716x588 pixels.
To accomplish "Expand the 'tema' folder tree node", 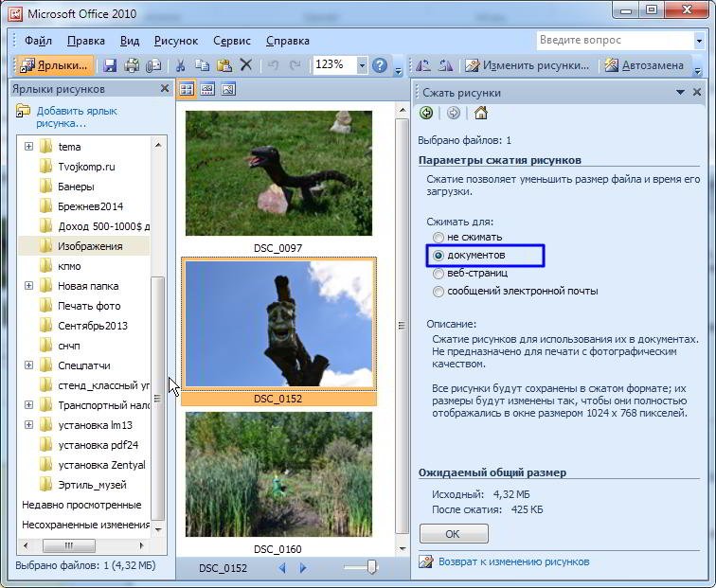I will (28, 147).
